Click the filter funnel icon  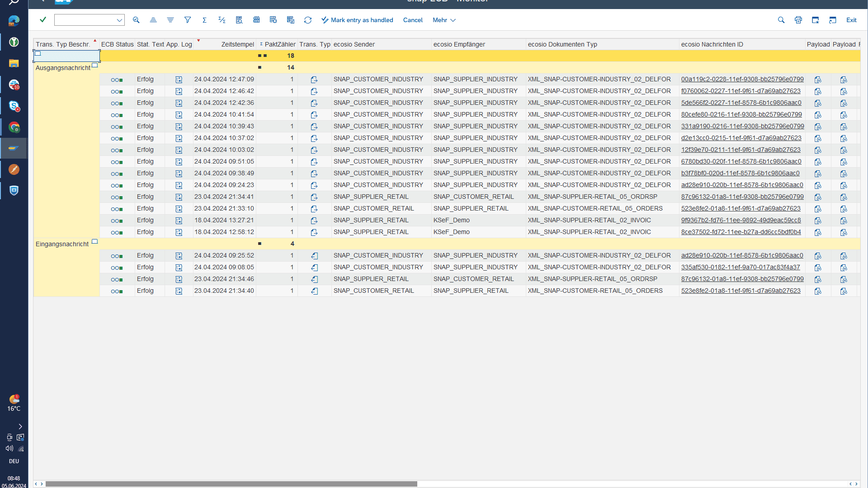(x=188, y=20)
